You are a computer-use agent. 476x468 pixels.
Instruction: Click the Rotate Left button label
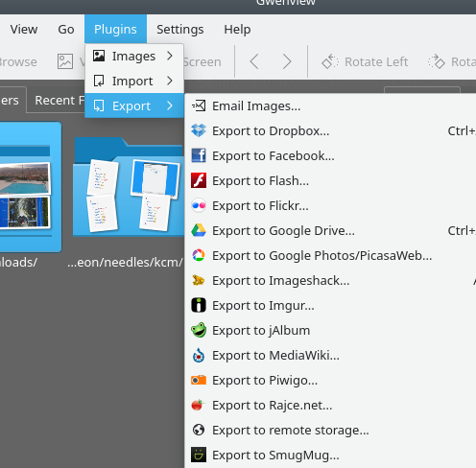click(x=376, y=61)
